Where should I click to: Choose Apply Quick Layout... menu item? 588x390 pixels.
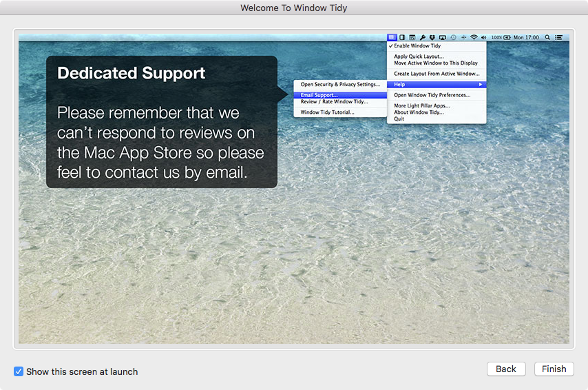point(437,57)
